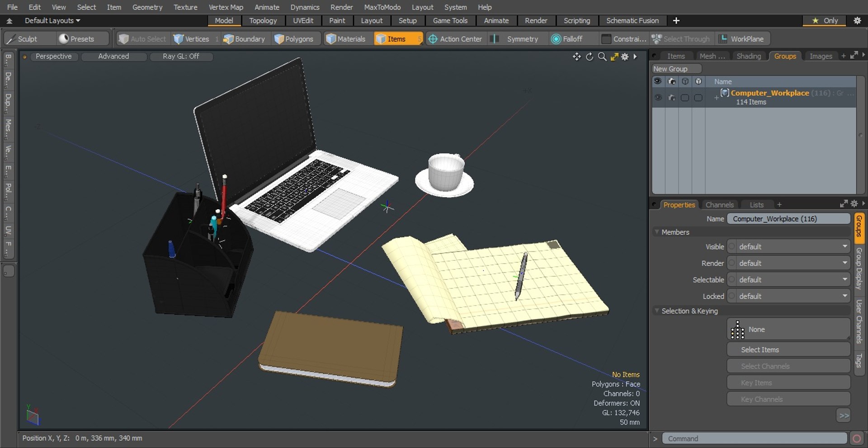This screenshot has height=448, width=868.
Task: Click the viewport zoom magnifier icon
Action: point(602,57)
